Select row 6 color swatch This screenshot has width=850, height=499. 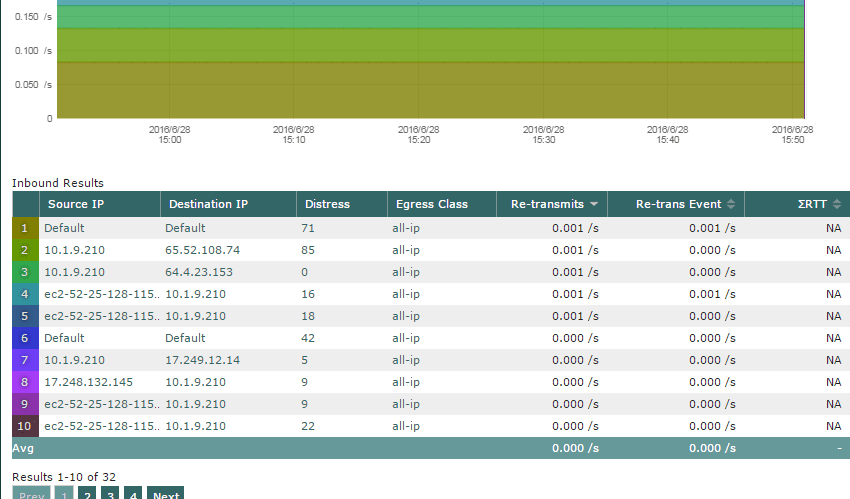25,338
